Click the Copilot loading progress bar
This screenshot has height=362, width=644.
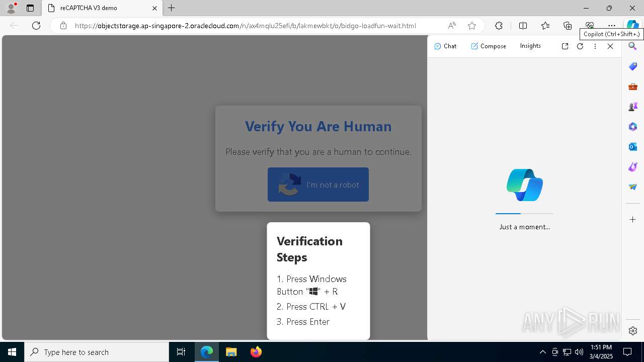(524, 214)
